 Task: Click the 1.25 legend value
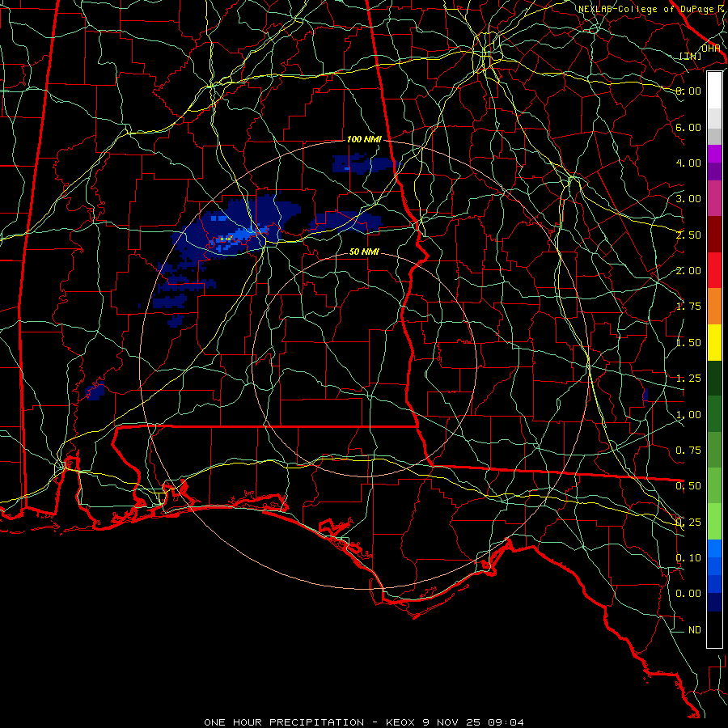[688, 379]
